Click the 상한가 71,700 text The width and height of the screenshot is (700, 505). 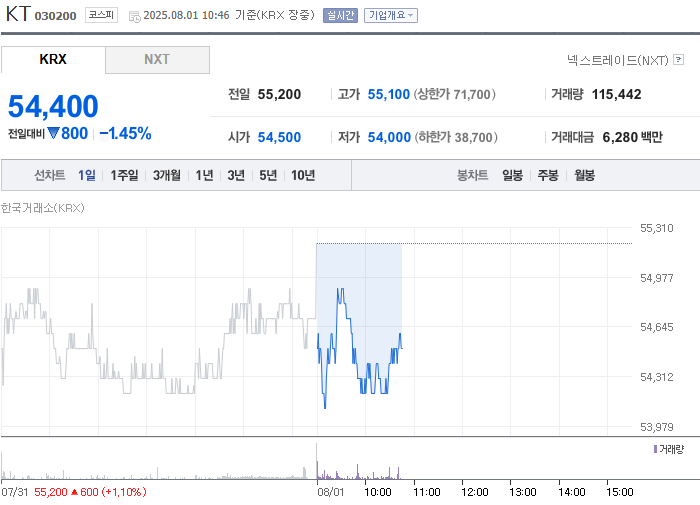point(454,94)
